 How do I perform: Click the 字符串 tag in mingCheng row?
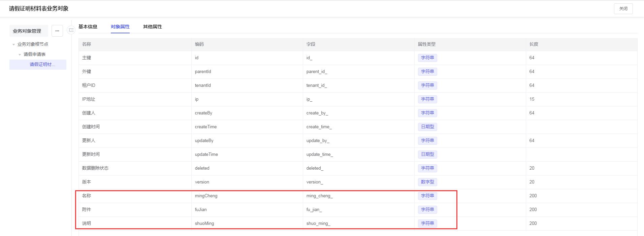pos(427,196)
